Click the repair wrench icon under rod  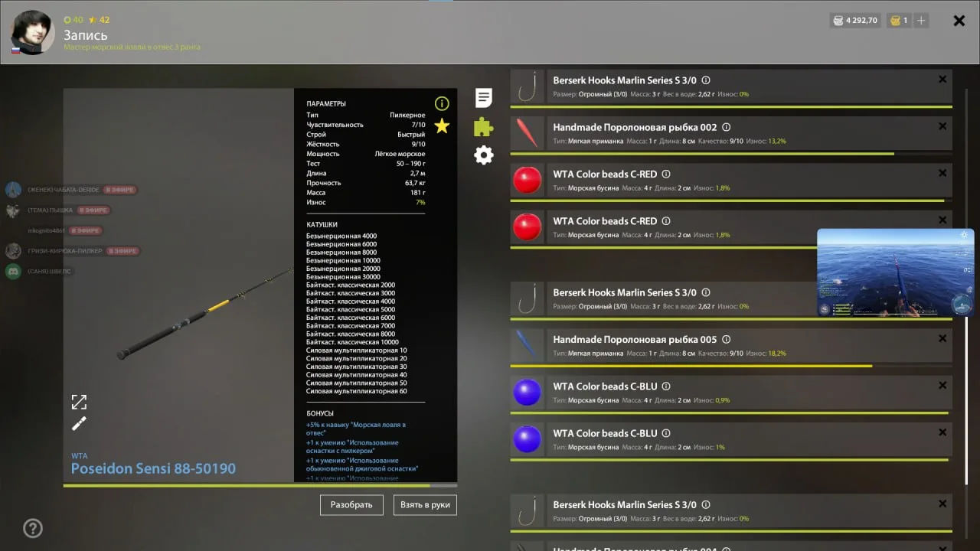coord(79,423)
